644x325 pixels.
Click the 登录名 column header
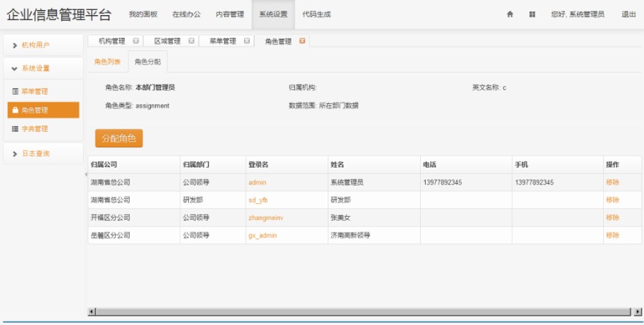(x=287, y=165)
